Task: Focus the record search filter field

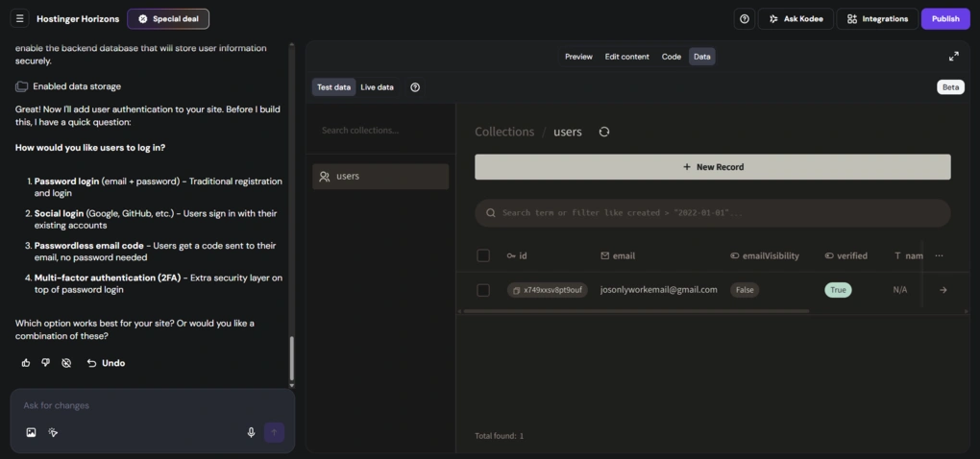Action: click(x=713, y=213)
